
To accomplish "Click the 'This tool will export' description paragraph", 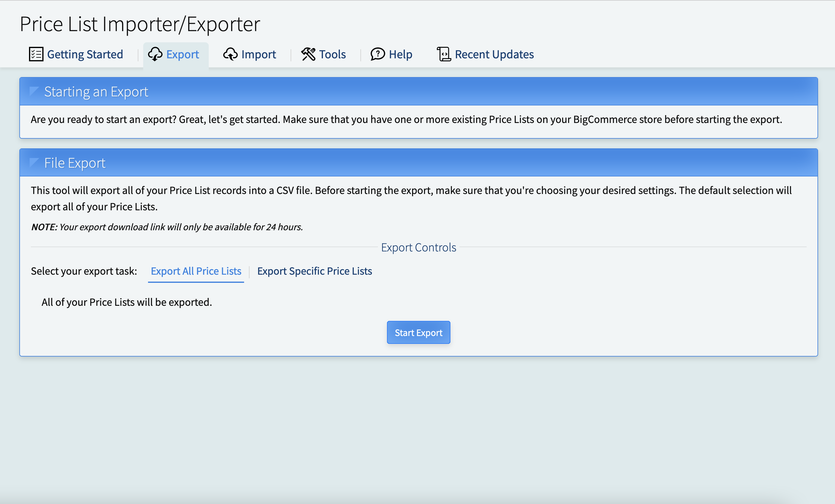I will click(411, 199).
